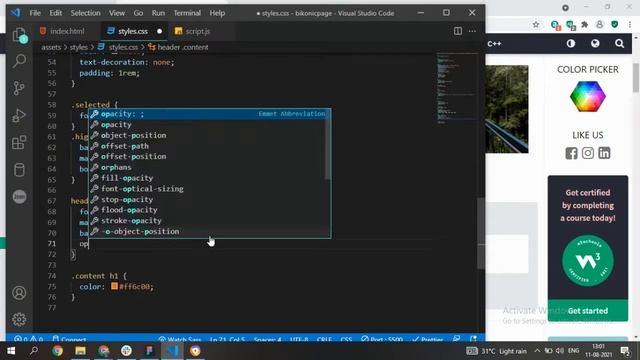This screenshot has width=640, height=360.
Task: Toggle W3Schools dark mode contrast icon
Action: pyautogui.click(x=571, y=43)
